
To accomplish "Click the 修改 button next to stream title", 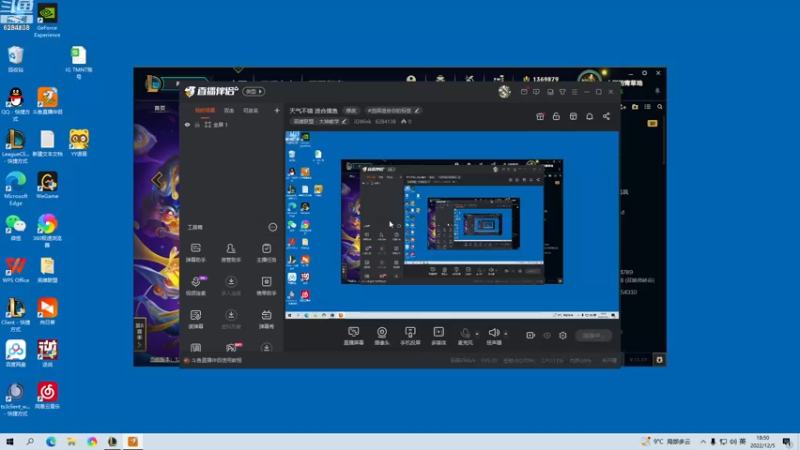I will 351,111.
